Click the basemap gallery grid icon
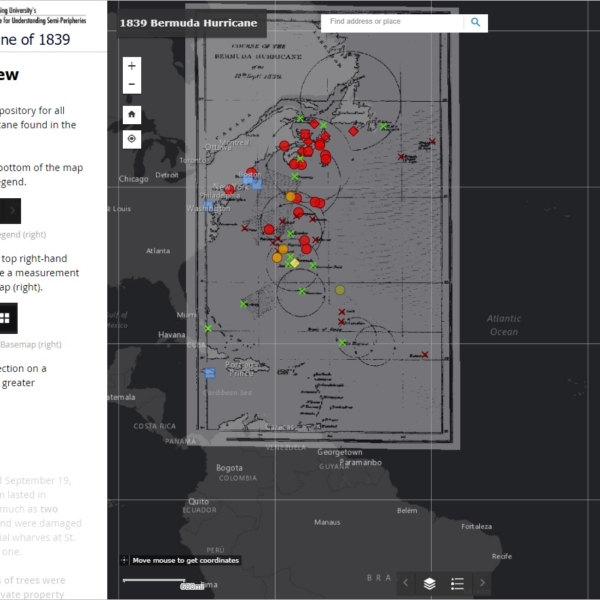600x600 pixels. 5,318
